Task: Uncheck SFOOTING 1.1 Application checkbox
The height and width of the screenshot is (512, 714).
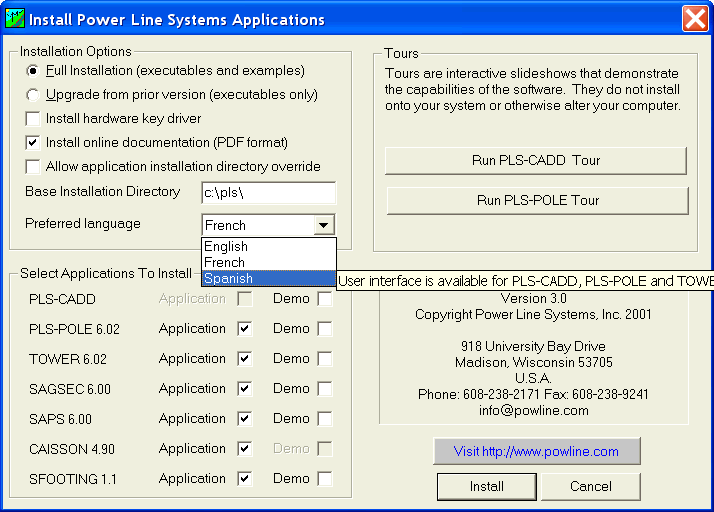Action: coord(245,479)
